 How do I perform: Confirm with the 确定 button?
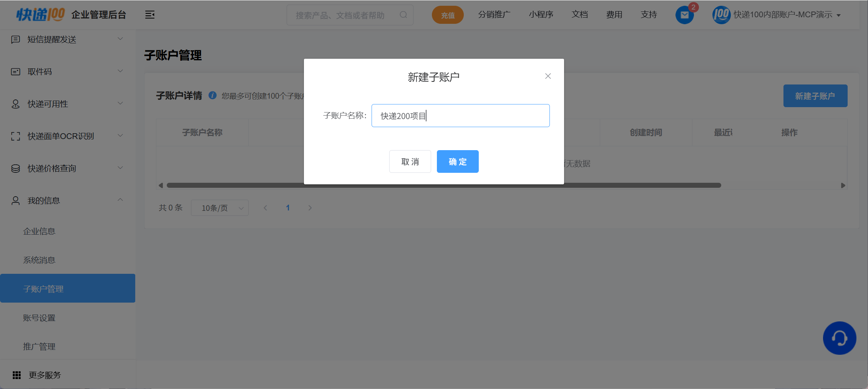click(x=457, y=162)
